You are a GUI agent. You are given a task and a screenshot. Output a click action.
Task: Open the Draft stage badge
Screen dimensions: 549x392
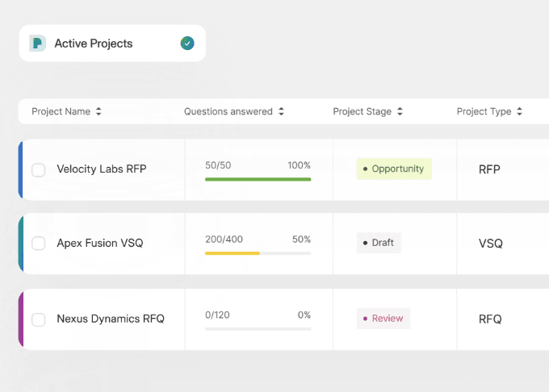(x=379, y=243)
